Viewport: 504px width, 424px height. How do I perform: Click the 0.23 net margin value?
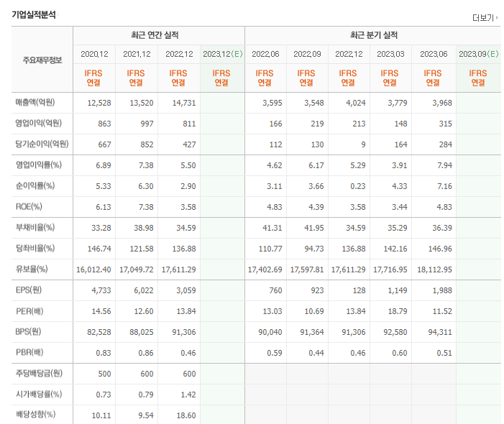click(x=358, y=186)
